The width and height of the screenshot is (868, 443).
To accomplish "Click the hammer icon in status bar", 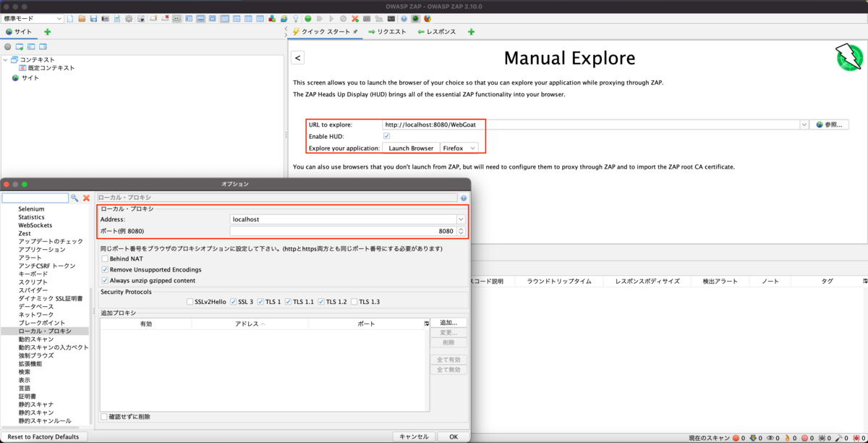I will click(838, 438).
